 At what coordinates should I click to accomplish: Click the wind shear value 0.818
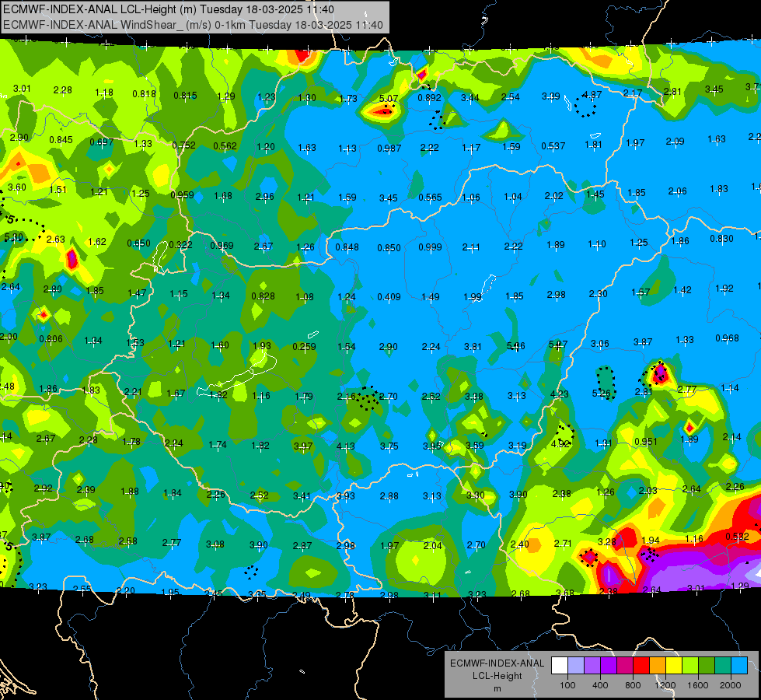(144, 94)
